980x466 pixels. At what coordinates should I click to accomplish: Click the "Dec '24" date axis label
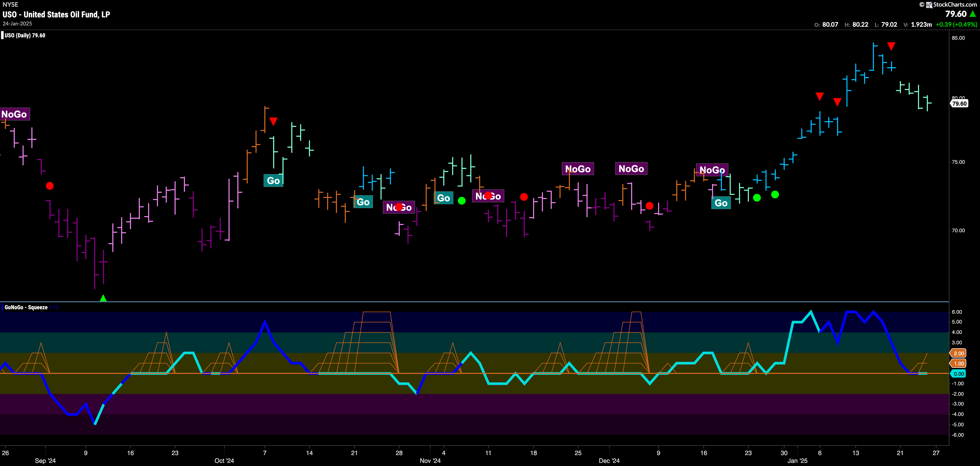point(609,461)
